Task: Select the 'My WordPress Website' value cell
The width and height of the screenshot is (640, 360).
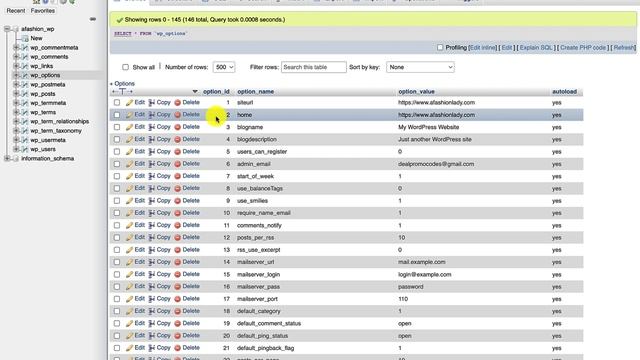Action: pos(429,127)
